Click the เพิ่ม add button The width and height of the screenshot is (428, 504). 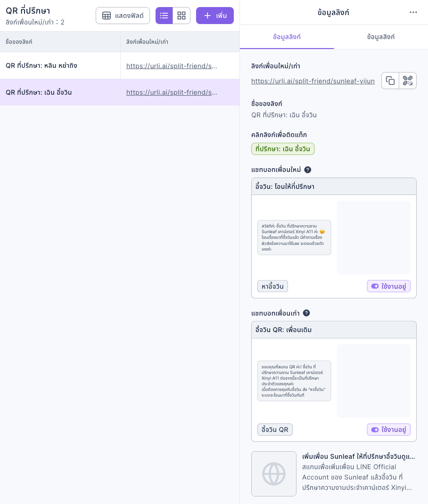(215, 16)
